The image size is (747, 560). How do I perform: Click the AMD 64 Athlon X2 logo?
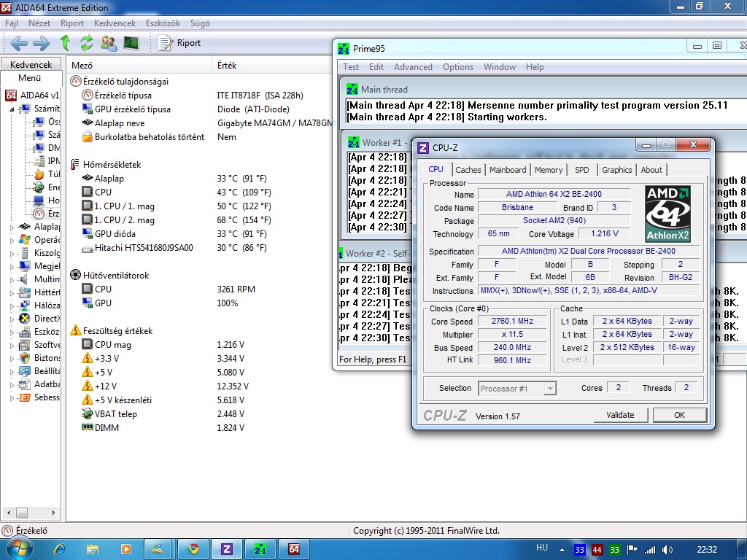coord(668,214)
